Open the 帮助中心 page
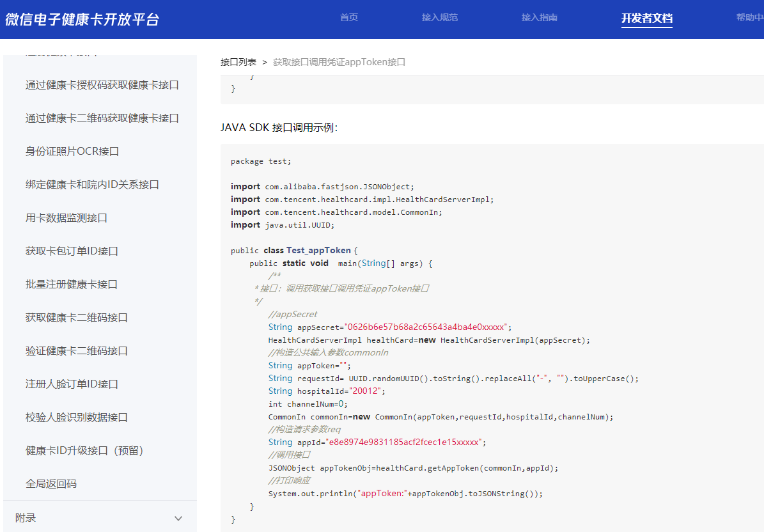 748,17
